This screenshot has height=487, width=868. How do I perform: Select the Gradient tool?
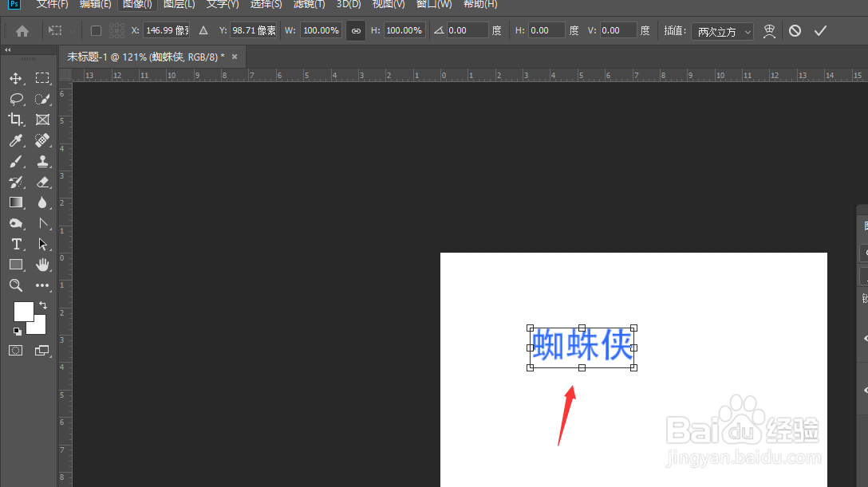pos(15,202)
